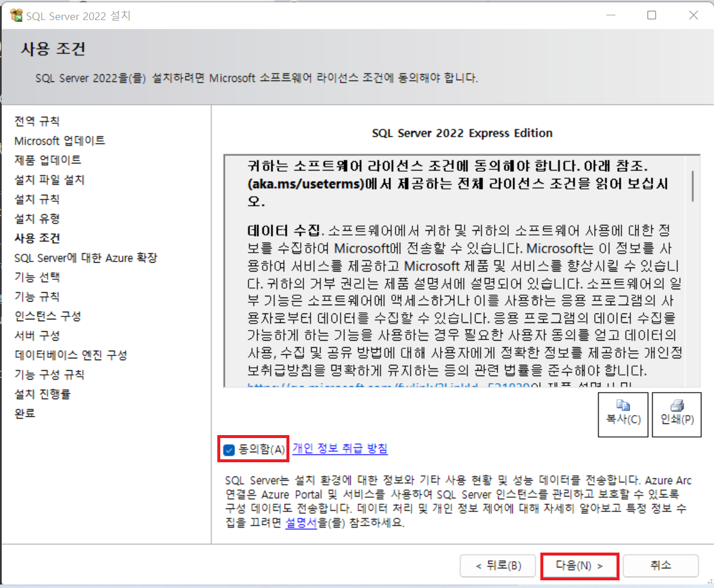The image size is (714, 588).
Task: Click the < 뒤로(B) back button
Action: click(498, 566)
